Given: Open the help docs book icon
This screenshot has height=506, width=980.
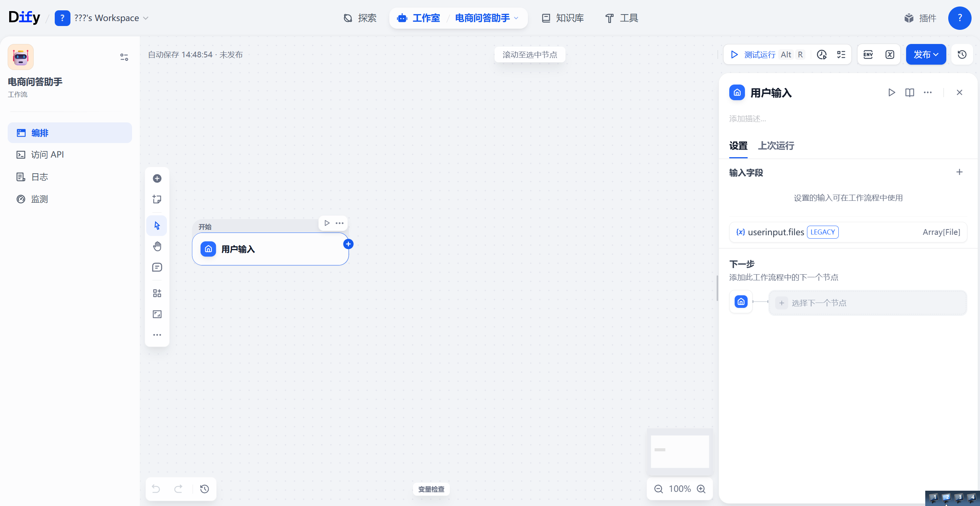Looking at the screenshot, I should tap(910, 93).
